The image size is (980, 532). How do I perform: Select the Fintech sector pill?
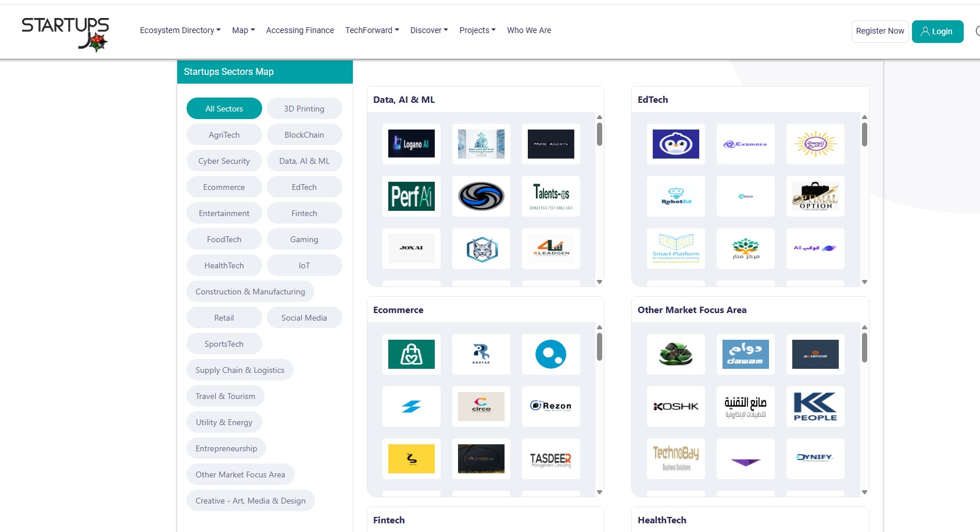pyautogui.click(x=305, y=213)
